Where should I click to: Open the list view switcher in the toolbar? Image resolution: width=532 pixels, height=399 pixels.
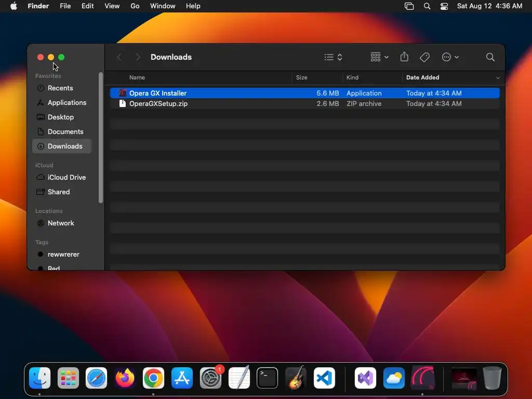click(x=333, y=57)
